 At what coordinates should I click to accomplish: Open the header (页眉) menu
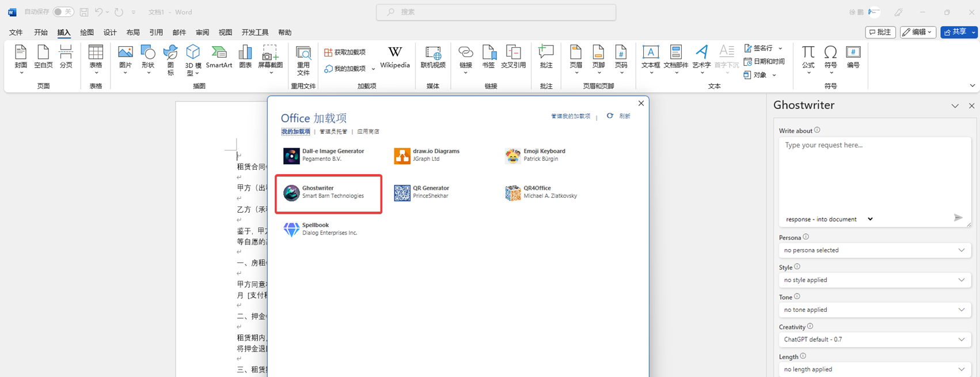coord(576,59)
